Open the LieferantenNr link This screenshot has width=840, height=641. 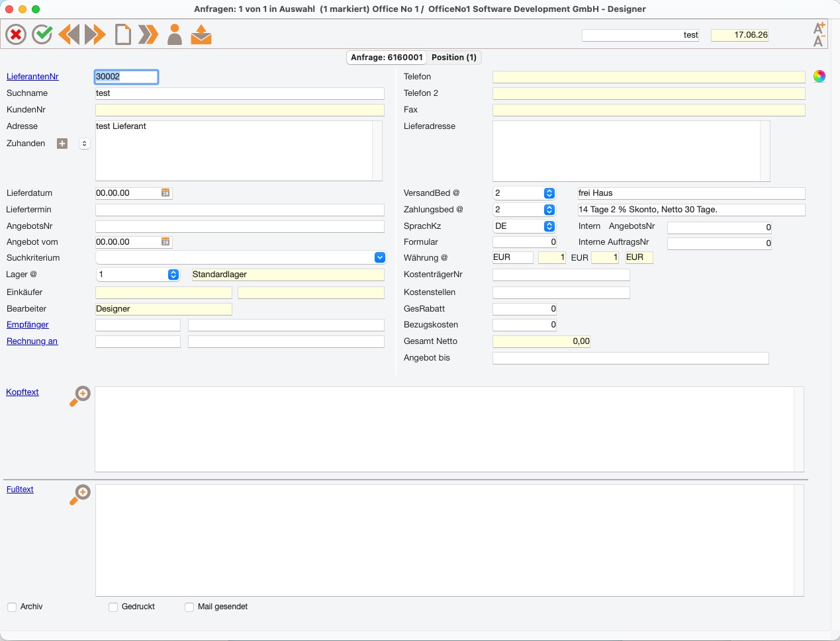(x=32, y=77)
